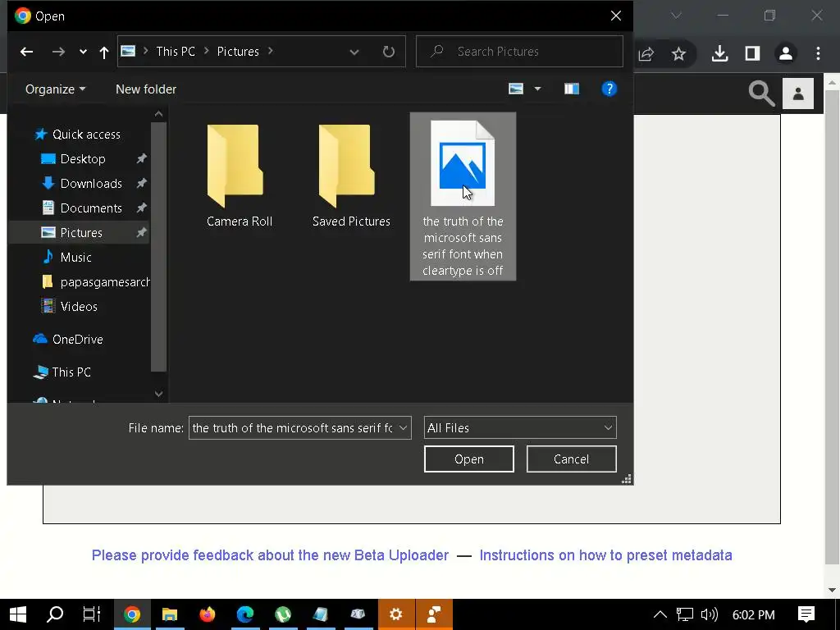Open Videos in the sidebar

point(79,307)
